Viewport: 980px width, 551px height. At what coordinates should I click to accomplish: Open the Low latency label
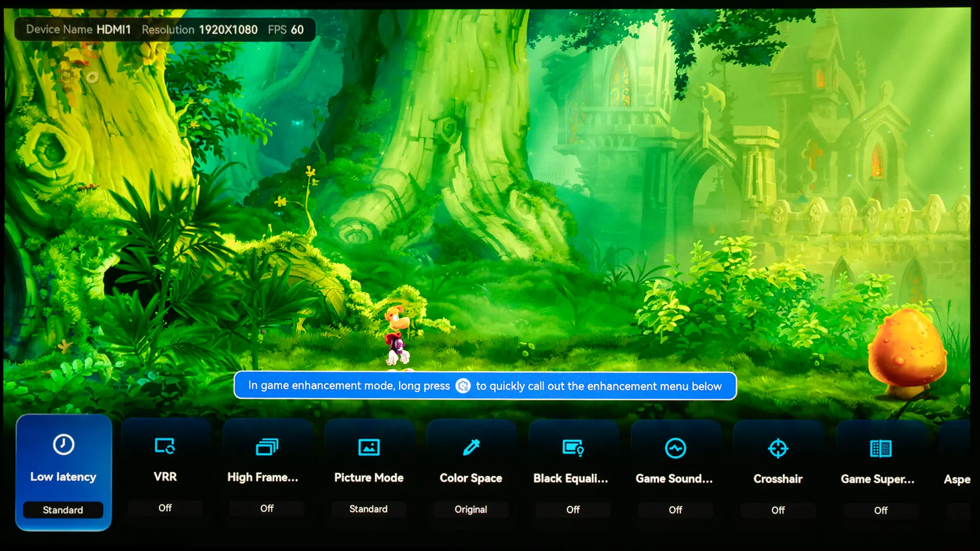point(63,477)
